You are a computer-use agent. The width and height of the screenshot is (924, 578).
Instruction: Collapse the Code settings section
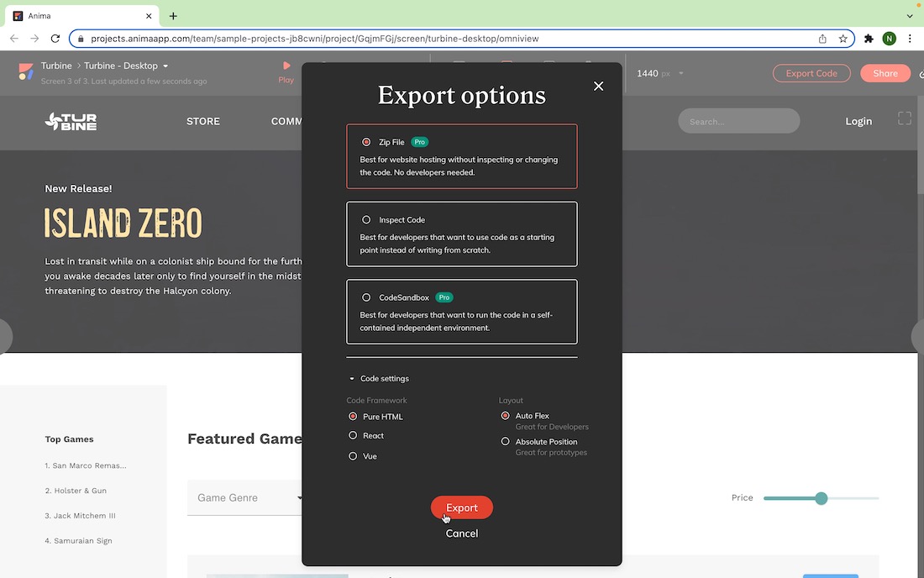(353, 379)
